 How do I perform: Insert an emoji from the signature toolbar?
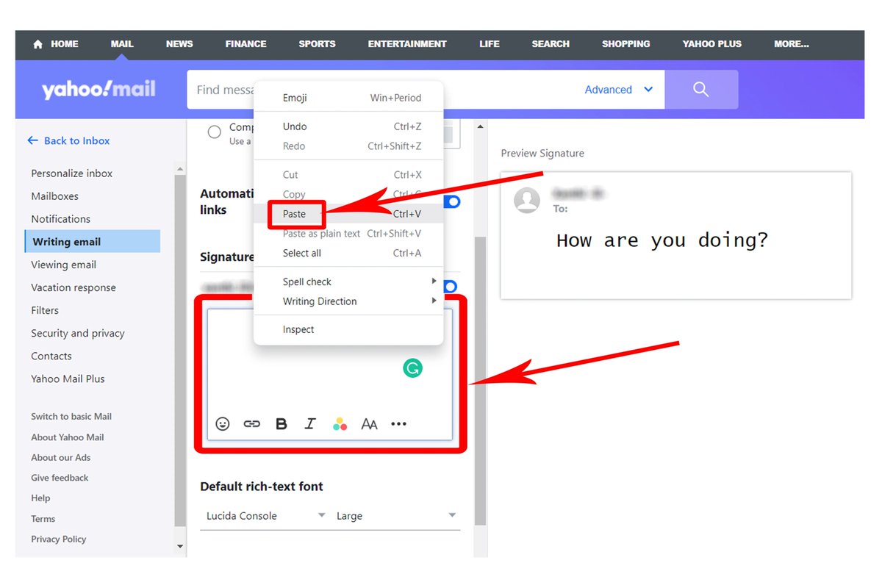coord(222,423)
